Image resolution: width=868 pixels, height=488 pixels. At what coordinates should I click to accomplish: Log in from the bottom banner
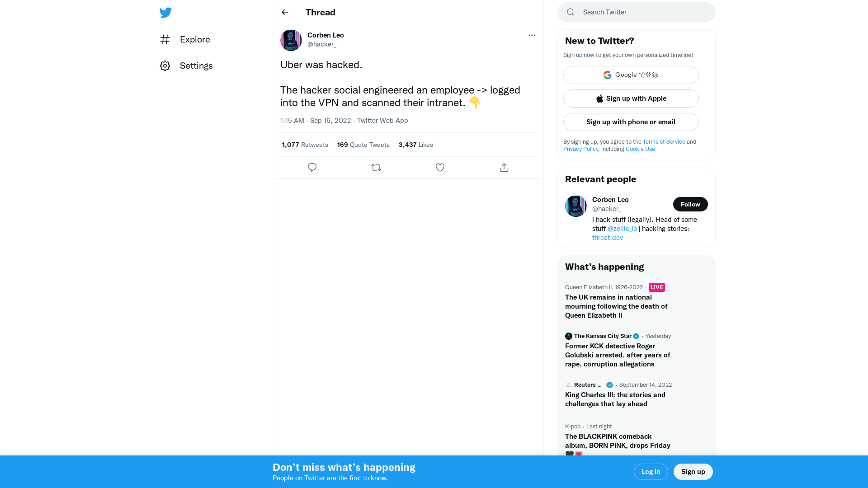[x=651, y=471]
